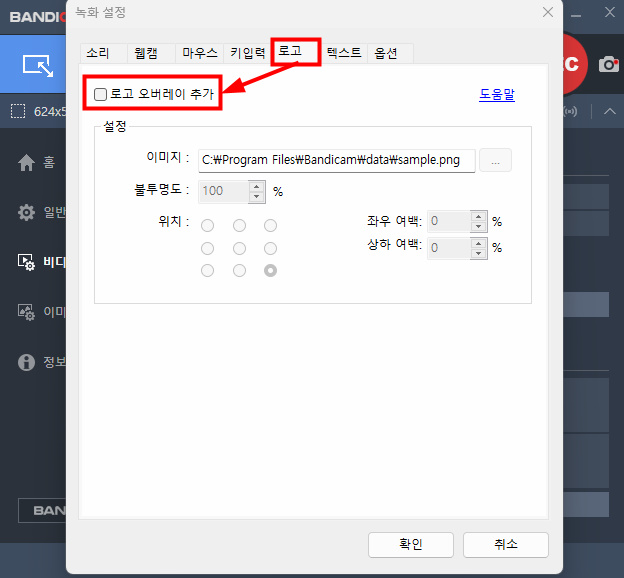Open Image settings icon in sidebar
Viewport: 624px width, 578px height.
click(x=27, y=312)
